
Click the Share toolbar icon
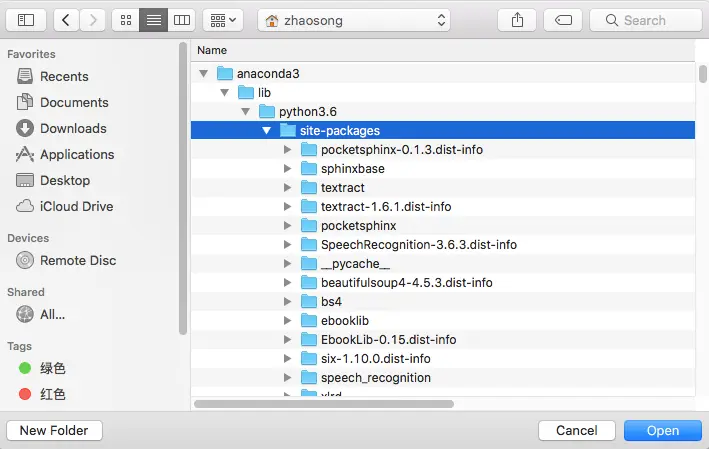click(517, 20)
